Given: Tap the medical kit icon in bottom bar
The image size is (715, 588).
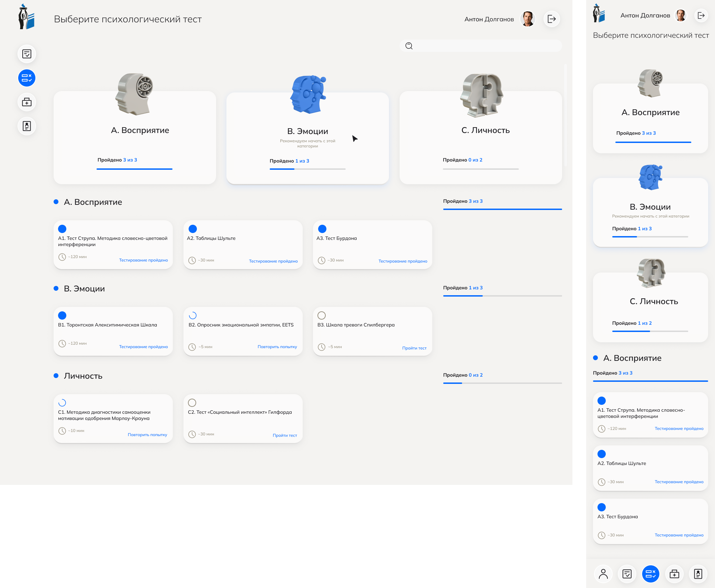Looking at the screenshot, I should (x=674, y=574).
